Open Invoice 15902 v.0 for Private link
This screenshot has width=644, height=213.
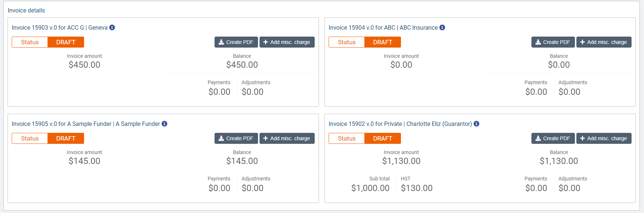tap(400, 124)
